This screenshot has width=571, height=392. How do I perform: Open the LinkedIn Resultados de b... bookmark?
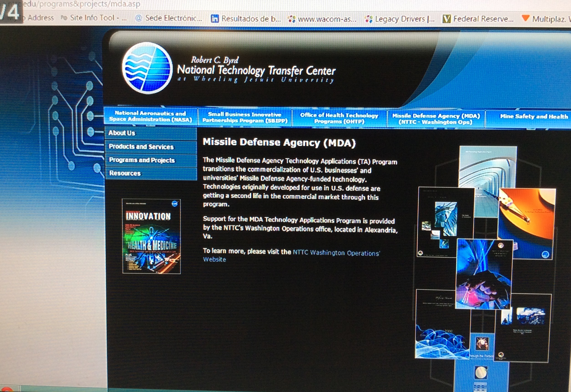(x=246, y=19)
